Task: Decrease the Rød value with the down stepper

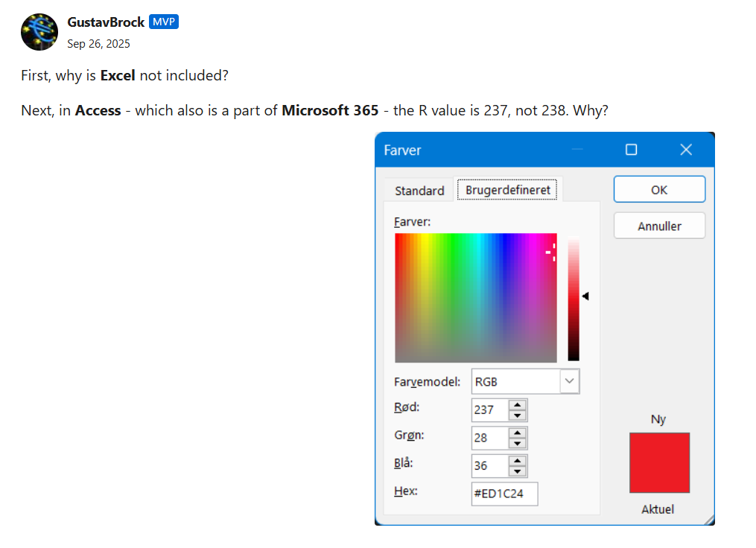Action: coord(518,414)
